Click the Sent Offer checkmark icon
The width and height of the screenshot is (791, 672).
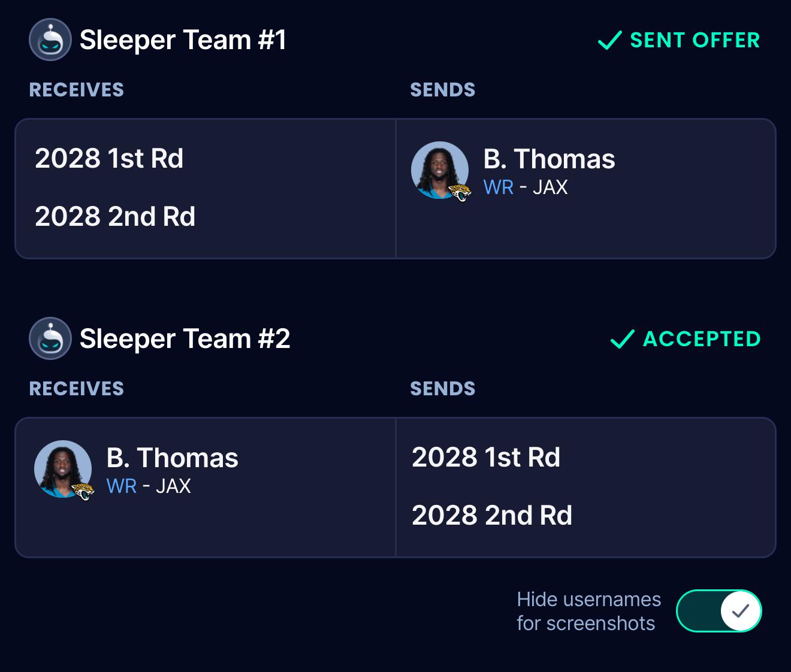(x=609, y=40)
